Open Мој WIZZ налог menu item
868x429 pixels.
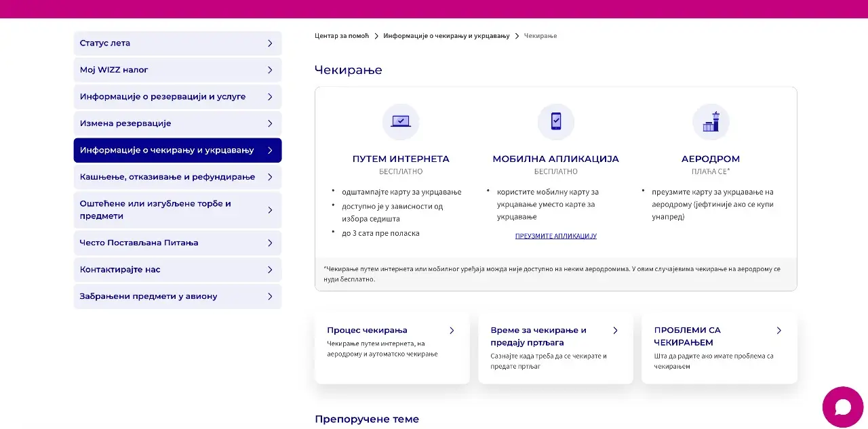coord(178,70)
